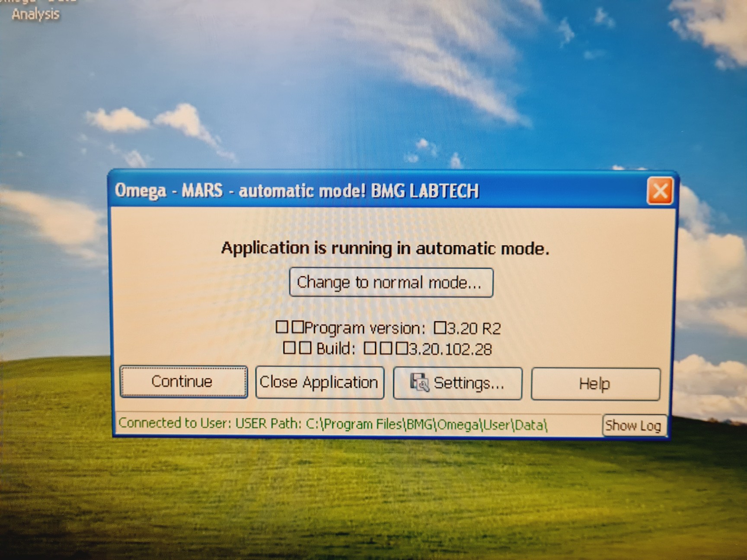This screenshot has width=747, height=560.
Task: Close the application with Close Application button
Action: [319, 382]
